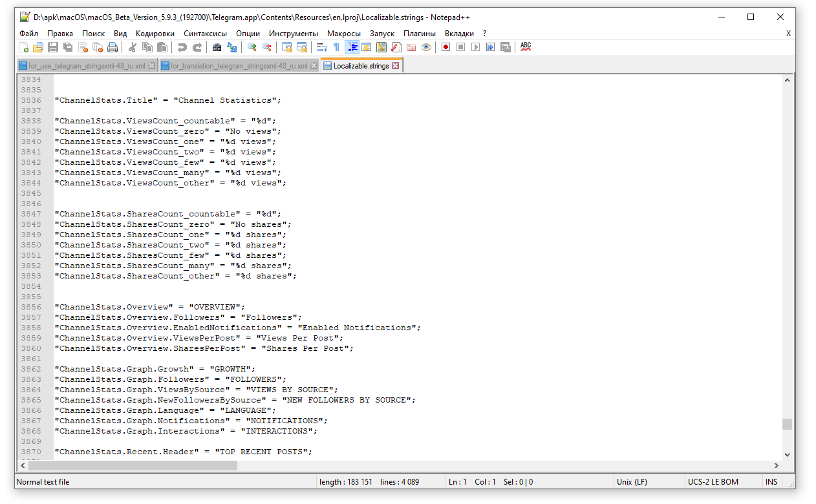The height and width of the screenshot is (504, 816).
Task: Open a file using the folder icon
Action: tap(38, 47)
